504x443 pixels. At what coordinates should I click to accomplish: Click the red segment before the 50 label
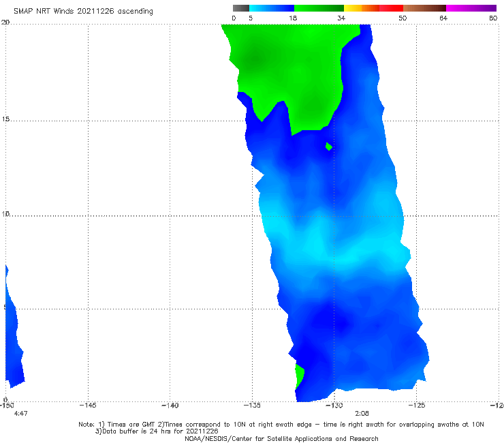391,8
